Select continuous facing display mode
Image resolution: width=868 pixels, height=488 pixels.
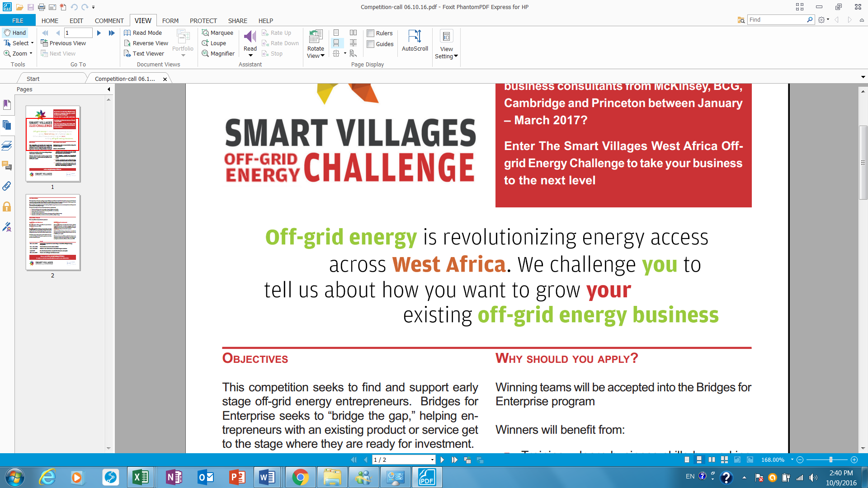tap(354, 43)
